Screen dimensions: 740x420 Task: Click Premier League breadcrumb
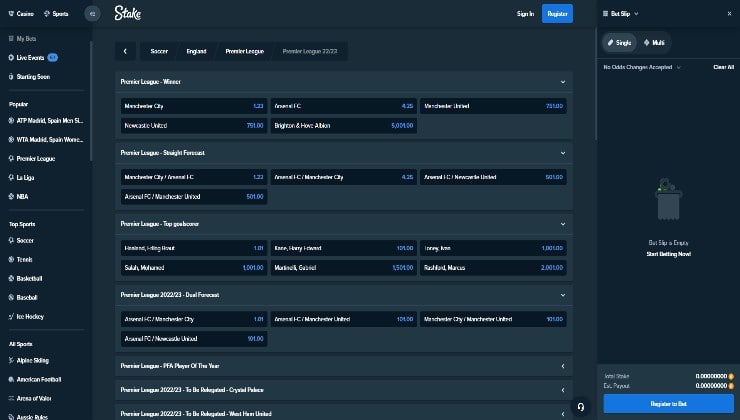coord(244,51)
